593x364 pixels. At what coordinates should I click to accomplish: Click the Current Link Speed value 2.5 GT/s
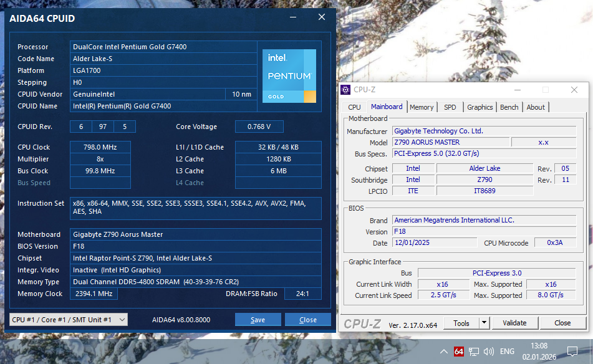(x=443, y=295)
